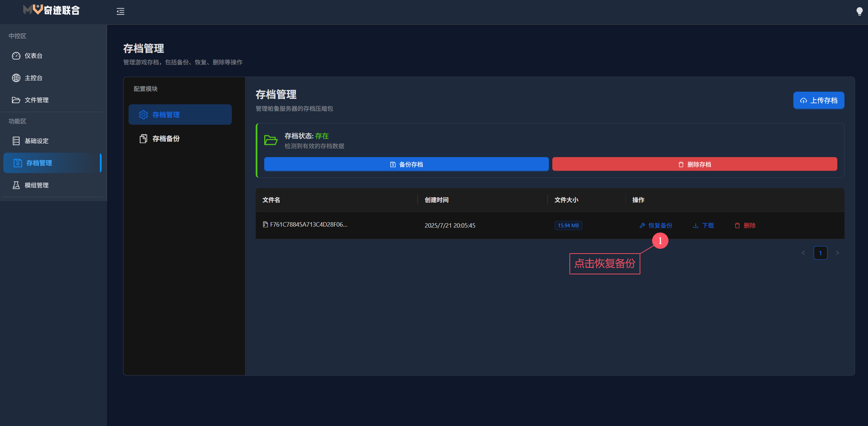Click the gear icon in 配置模块 存档管理

144,115
